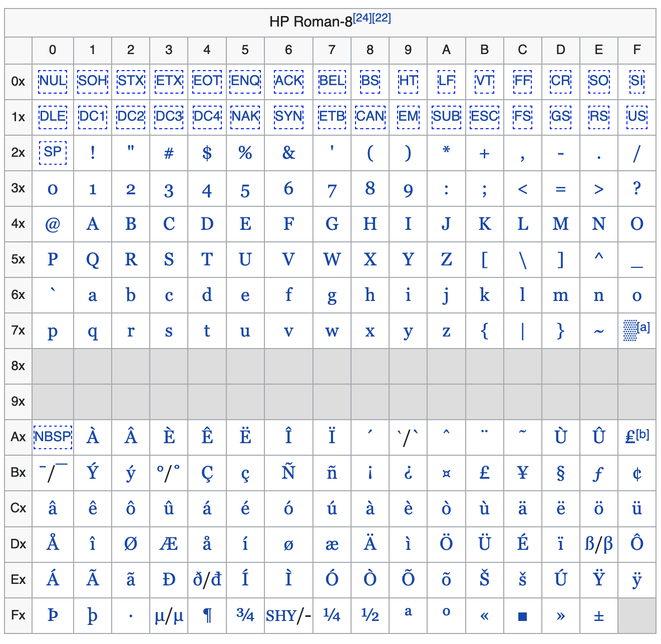Screen dimensions: 661x644
Task: Click the left guillemet « character
Action: tap(484, 616)
